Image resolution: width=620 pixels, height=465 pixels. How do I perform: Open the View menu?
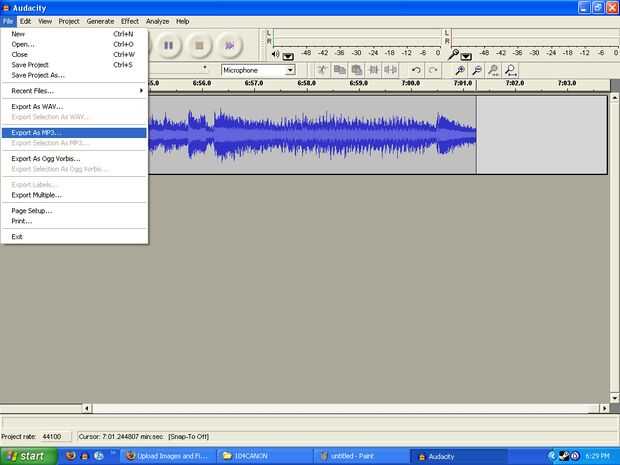tap(45, 21)
